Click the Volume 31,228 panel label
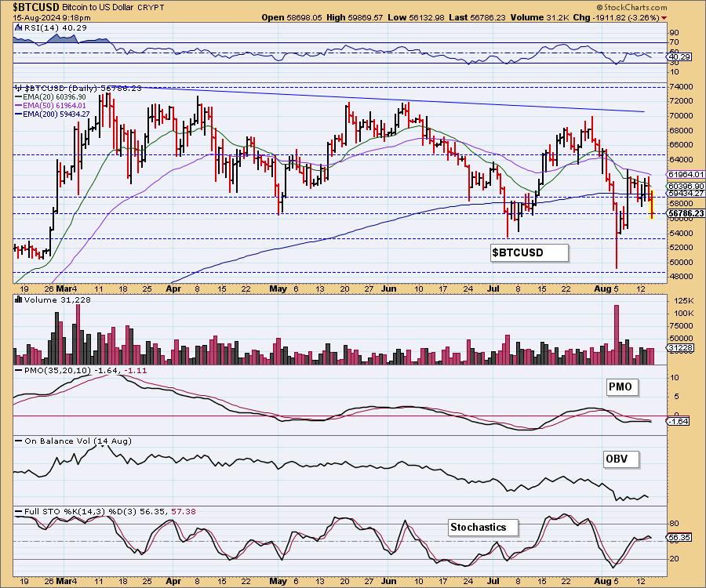Viewport: 706px width, 588px height. 57,300
